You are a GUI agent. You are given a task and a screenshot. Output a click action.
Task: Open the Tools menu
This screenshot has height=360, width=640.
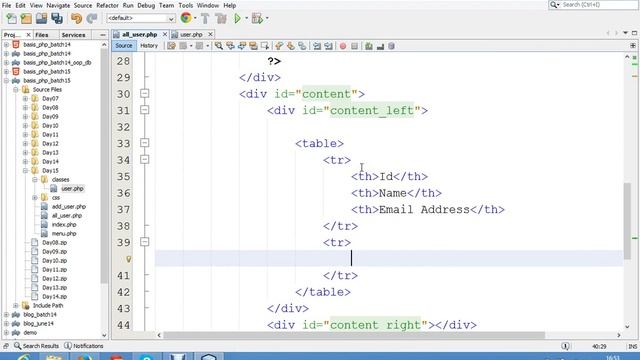click(x=186, y=5)
